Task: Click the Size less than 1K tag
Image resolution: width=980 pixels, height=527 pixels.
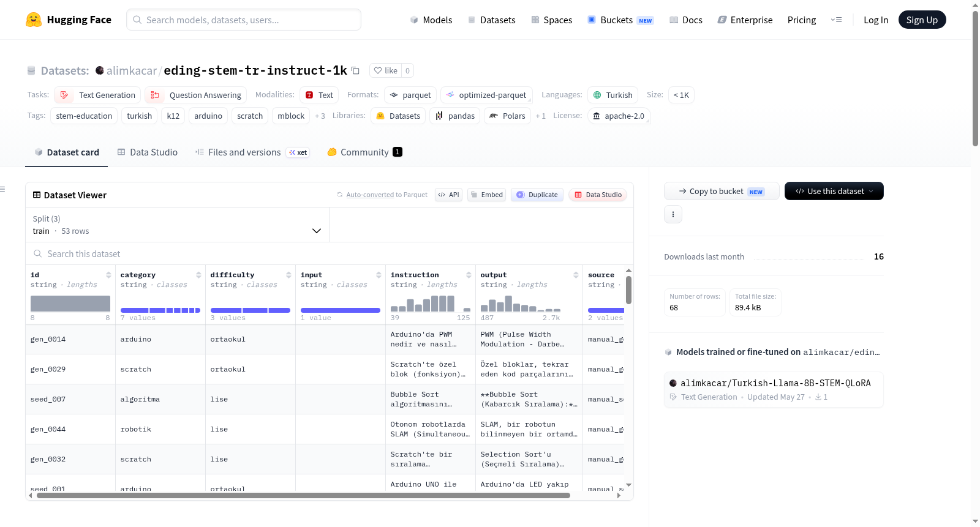Action: click(x=681, y=95)
